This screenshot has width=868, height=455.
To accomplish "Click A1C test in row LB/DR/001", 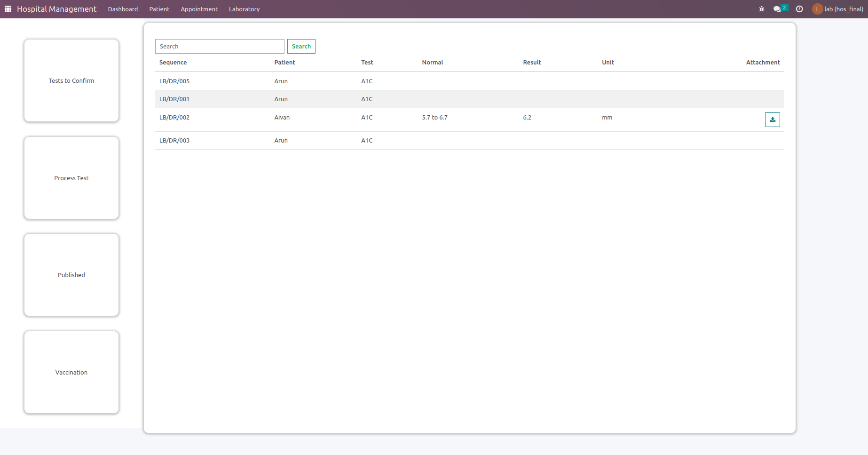I will pos(367,99).
